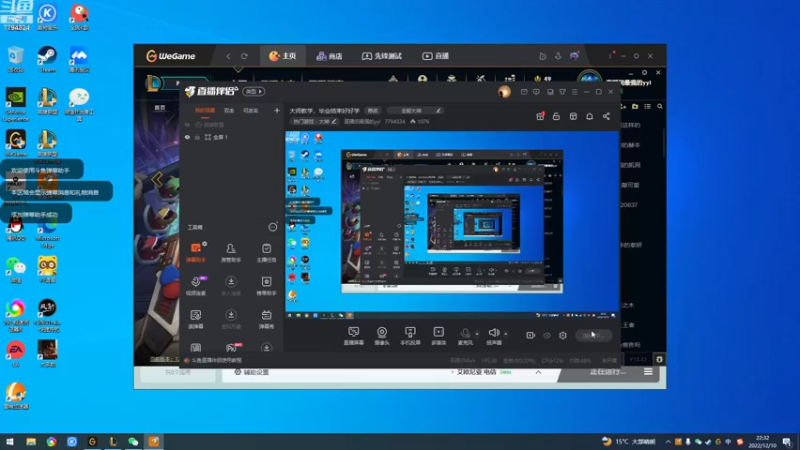Add 多媒体 media source
Screen dimensions: 800x450
coord(438,336)
